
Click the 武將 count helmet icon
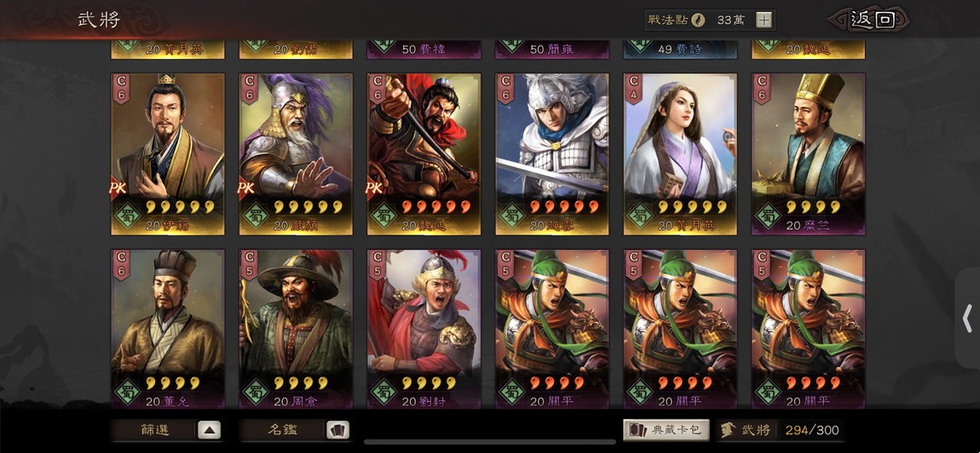click(728, 430)
